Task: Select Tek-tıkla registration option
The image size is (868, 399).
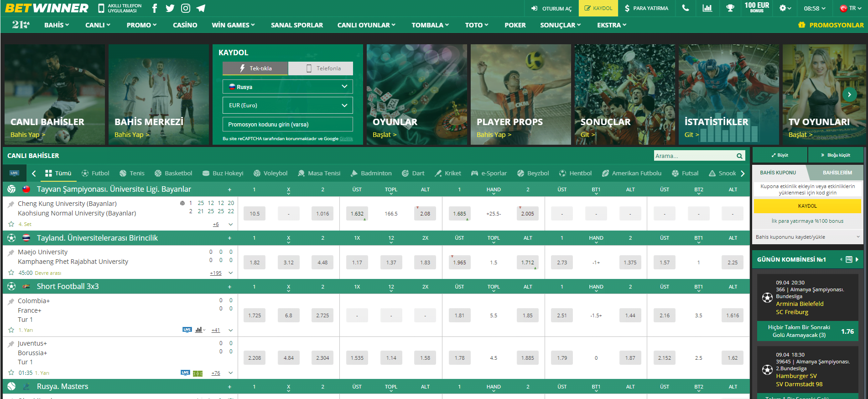Action: [255, 68]
